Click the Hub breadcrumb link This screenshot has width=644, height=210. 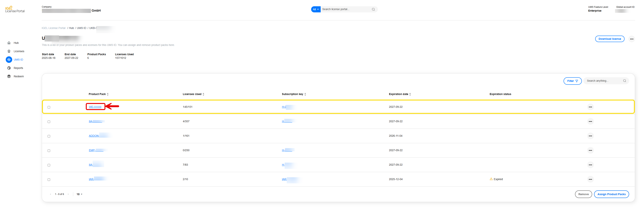coord(71,28)
